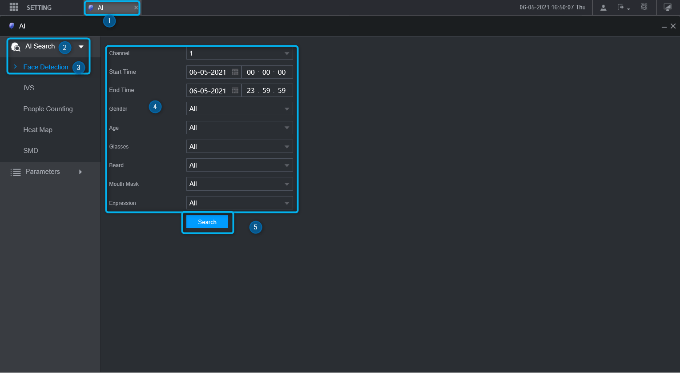
Task: Open the Start Time calendar picker
Action: pyautogui.click(x=235, y=72)
